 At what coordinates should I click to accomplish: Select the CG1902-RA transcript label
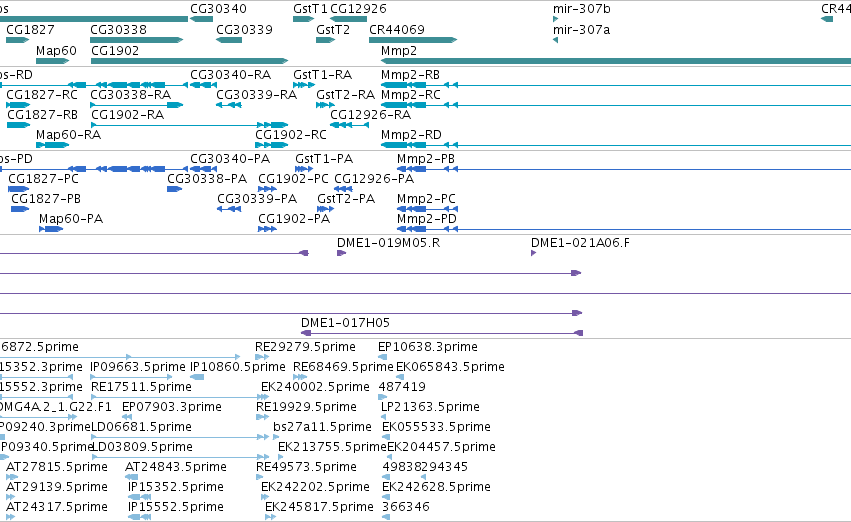tap(128, 114)
